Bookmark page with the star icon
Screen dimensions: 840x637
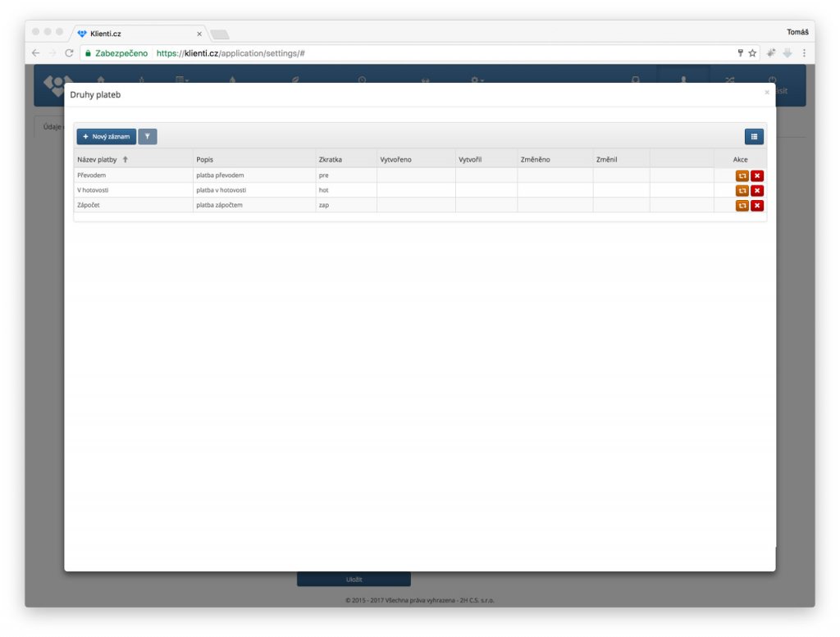point(752,53)
